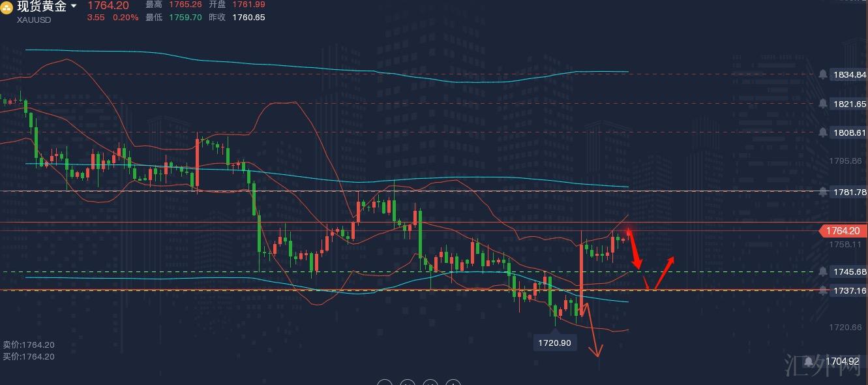
Task: Click the 卖价:1764.20 sell price text
Action: point(29,345)
